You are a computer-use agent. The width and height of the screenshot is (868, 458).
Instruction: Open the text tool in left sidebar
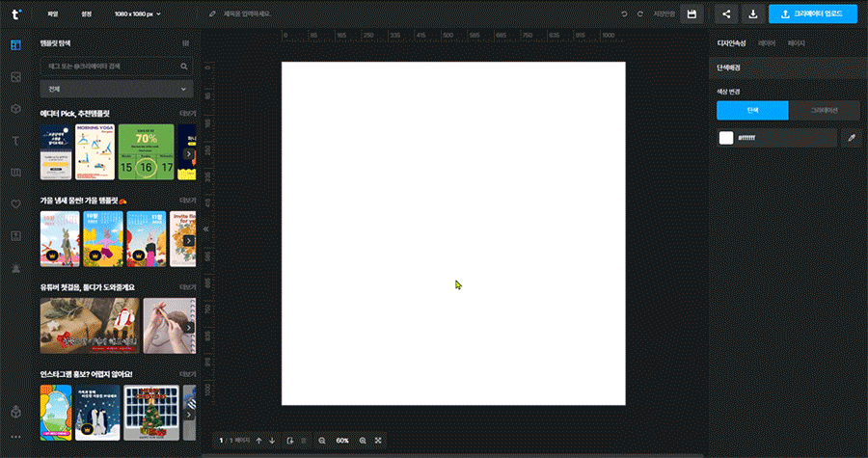point(15,140)
